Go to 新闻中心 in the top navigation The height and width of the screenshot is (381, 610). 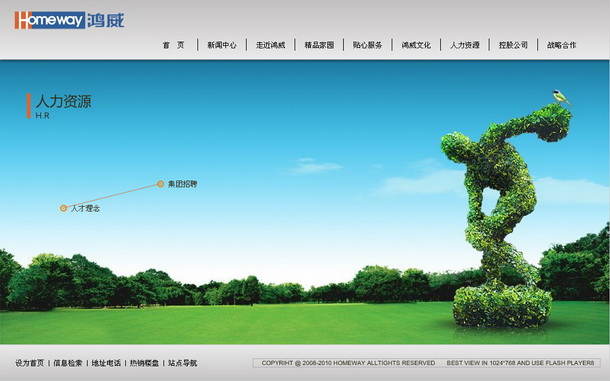click(222, 45)
